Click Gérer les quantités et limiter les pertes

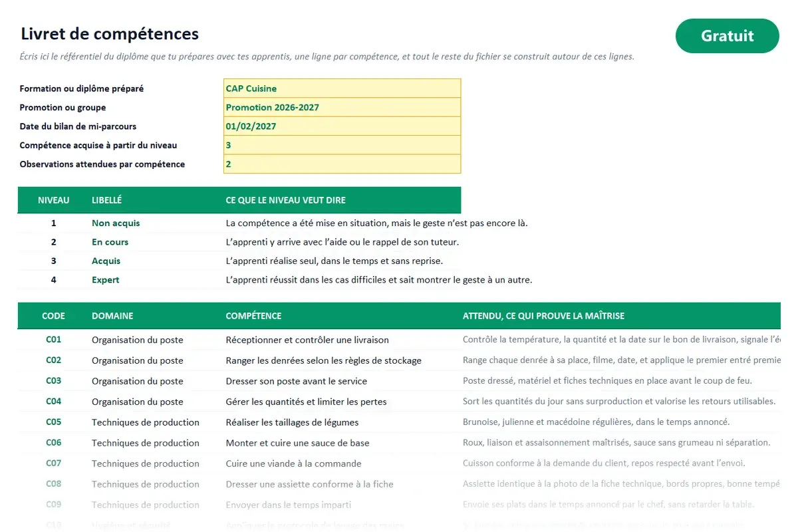point(306,402)
